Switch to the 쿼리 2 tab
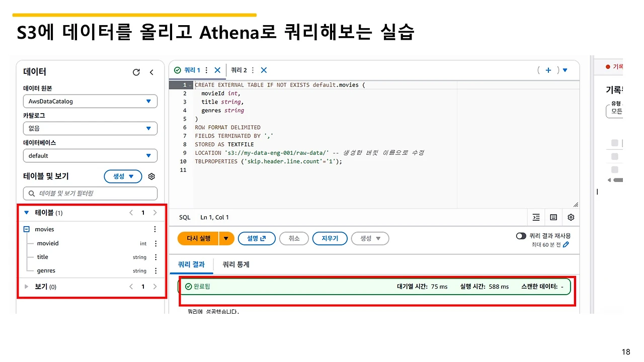Image resolution: width=644 pixels, height=362 pixels. (239, 70)
